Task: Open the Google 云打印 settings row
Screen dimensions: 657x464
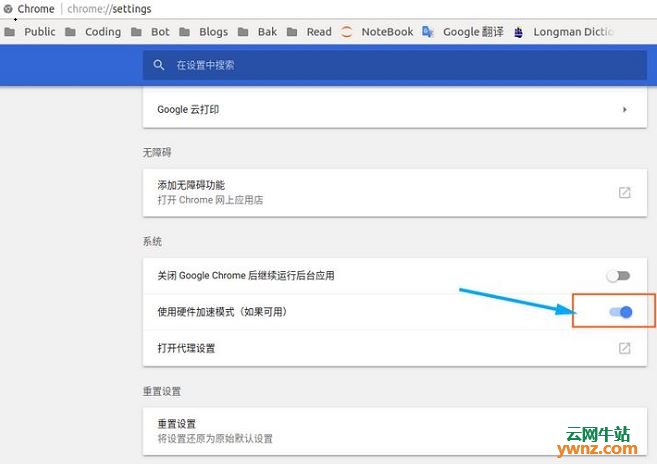Action: pyautogui.click(x=395, y=109)
